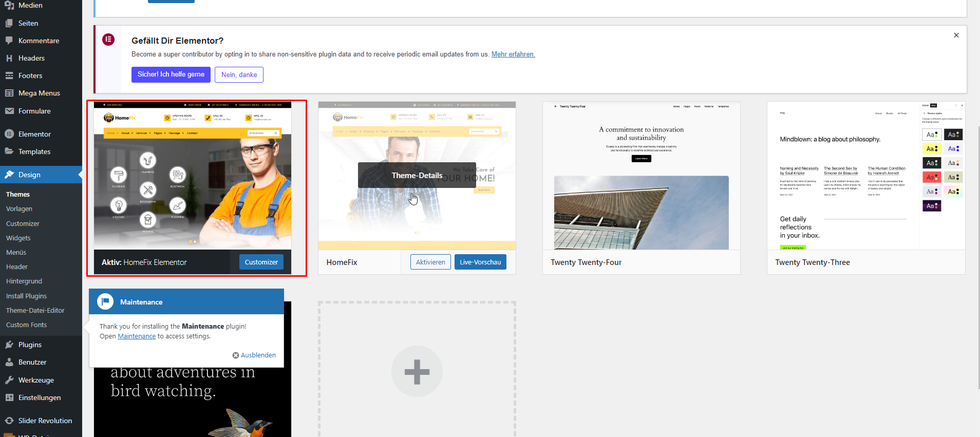Click the Elementor circle icon in sidebar

click(x=9, y=134)
